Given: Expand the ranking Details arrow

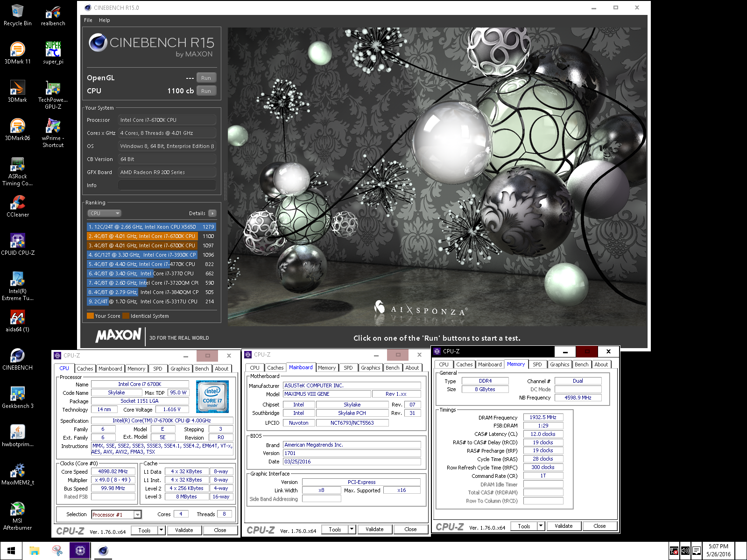Looking at the screenshot, I should (212, 213).
